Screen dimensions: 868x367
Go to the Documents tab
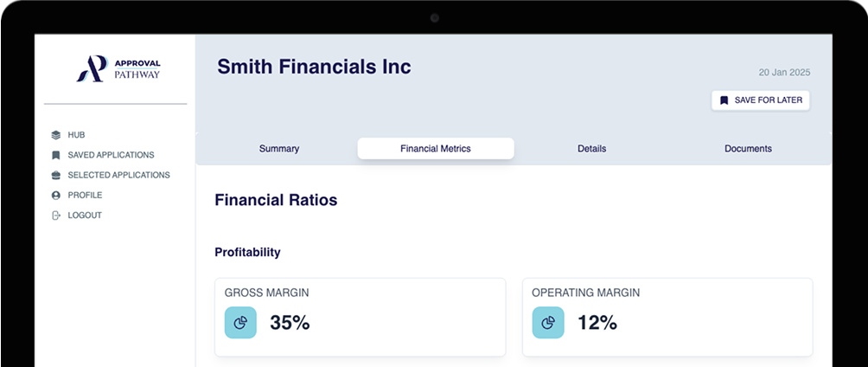click(x=748, y=149)
